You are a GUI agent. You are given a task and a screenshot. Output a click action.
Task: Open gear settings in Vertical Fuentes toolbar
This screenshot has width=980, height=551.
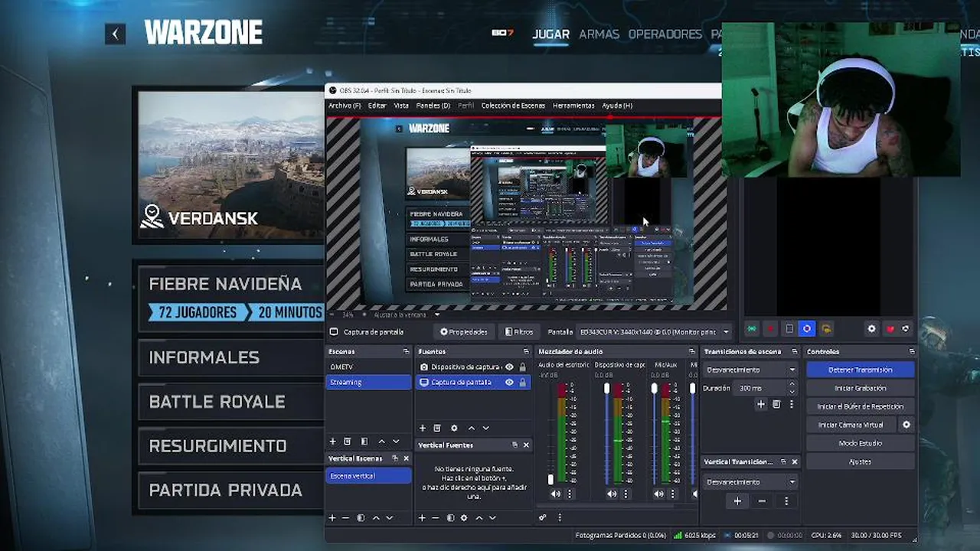point(464,518)
